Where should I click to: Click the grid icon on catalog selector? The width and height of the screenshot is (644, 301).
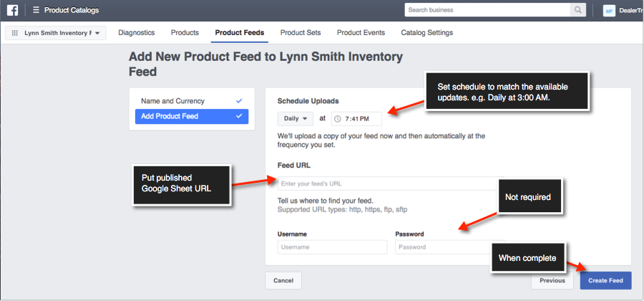(15, 33)
